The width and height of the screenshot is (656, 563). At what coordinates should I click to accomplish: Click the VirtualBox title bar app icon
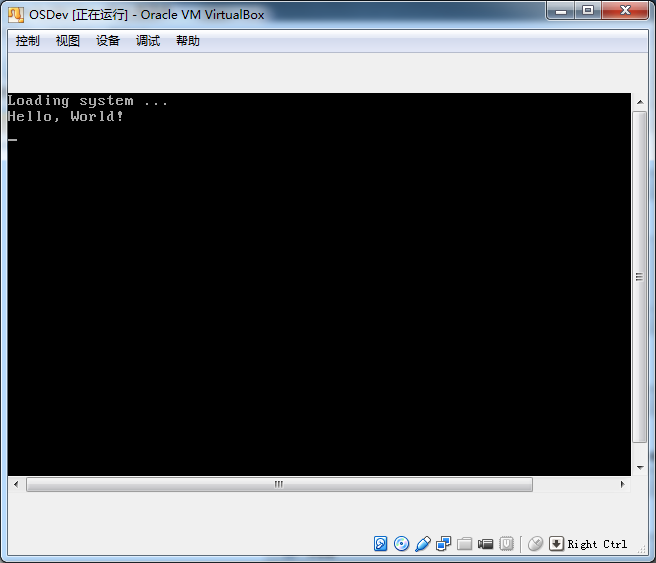pos(16,14)
